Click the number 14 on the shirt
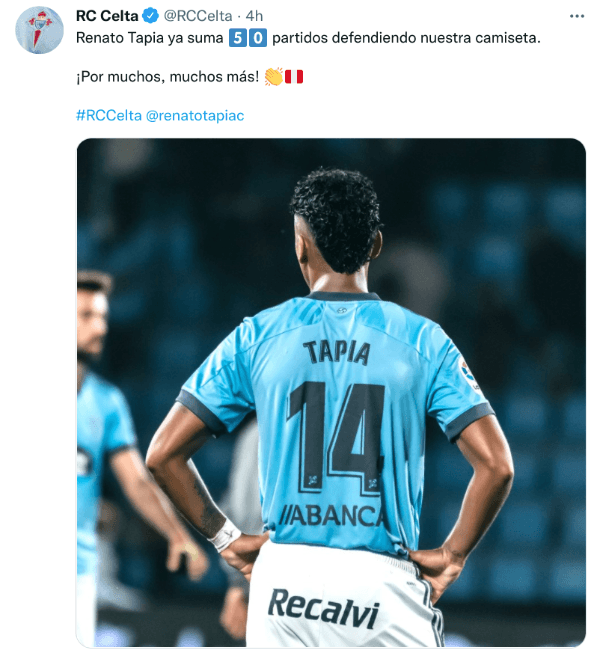The image size is (600, 656). coord(336,438)
